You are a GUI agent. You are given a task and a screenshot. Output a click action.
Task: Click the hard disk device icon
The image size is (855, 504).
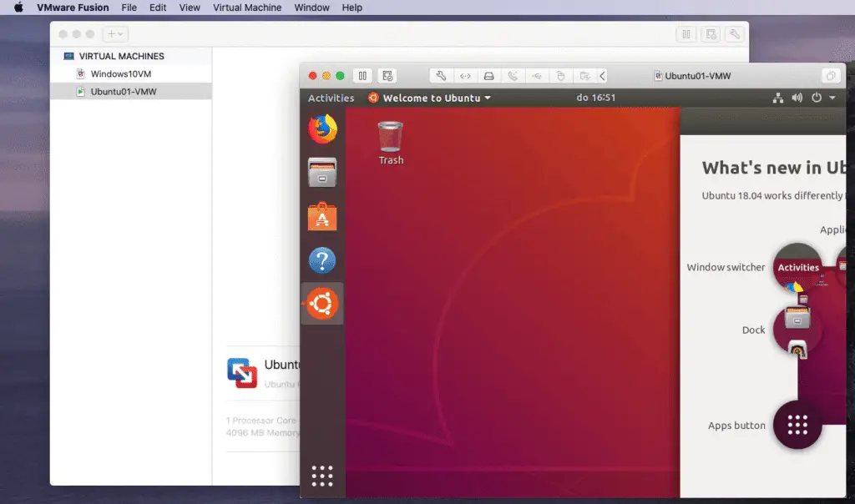(488, 76)
